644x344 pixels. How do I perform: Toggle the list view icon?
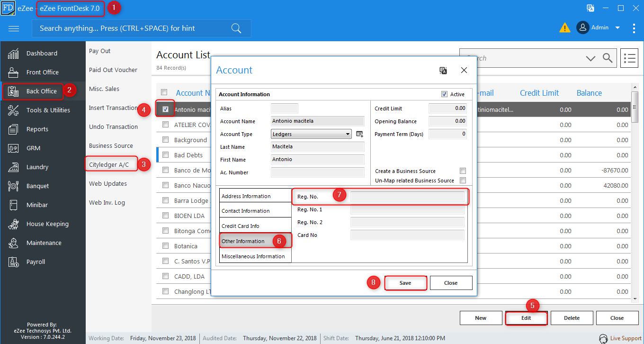pyautogui.click(x=629, y=58)
